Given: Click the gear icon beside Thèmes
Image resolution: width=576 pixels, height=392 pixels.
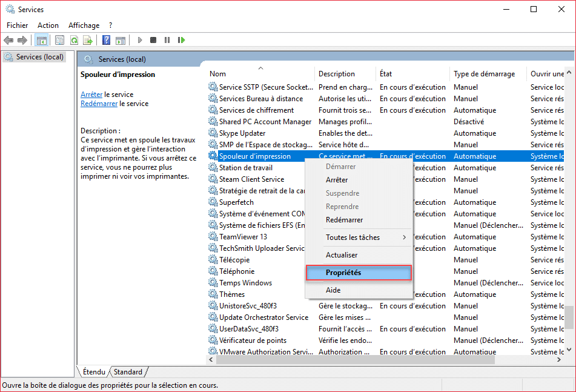Looking at the screenshot, I should [x=213, y=294].
